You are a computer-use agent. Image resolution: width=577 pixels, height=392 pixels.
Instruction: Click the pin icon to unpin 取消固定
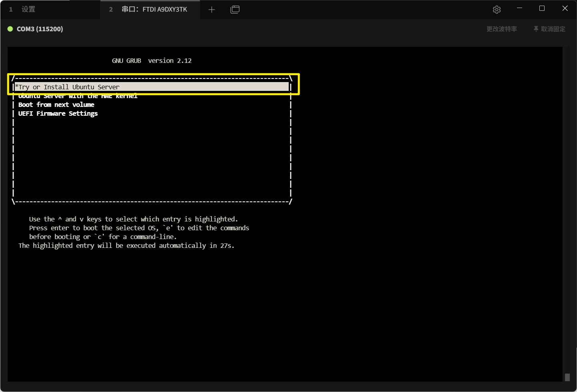pos(536,29)
